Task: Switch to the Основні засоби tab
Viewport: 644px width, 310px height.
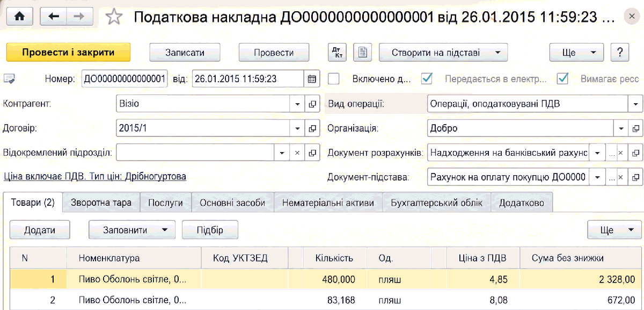Action: click(x=232, y=203)
